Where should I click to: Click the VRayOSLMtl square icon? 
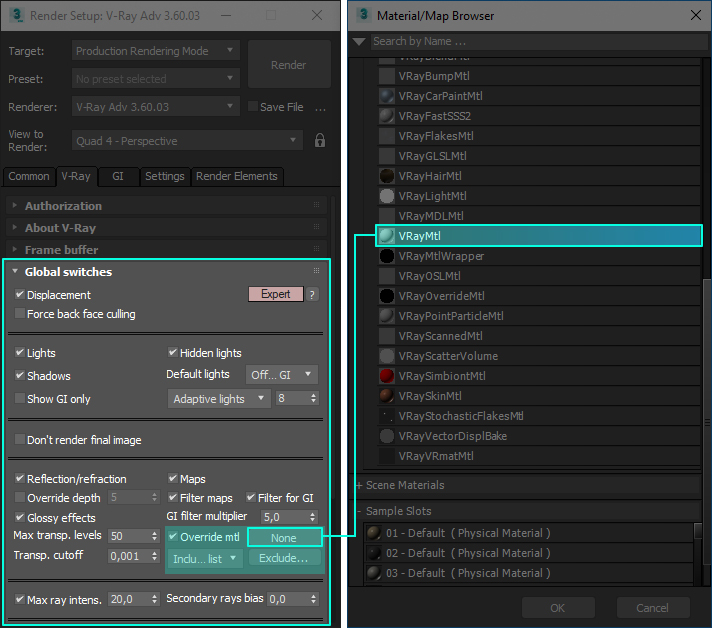point(386,276)
